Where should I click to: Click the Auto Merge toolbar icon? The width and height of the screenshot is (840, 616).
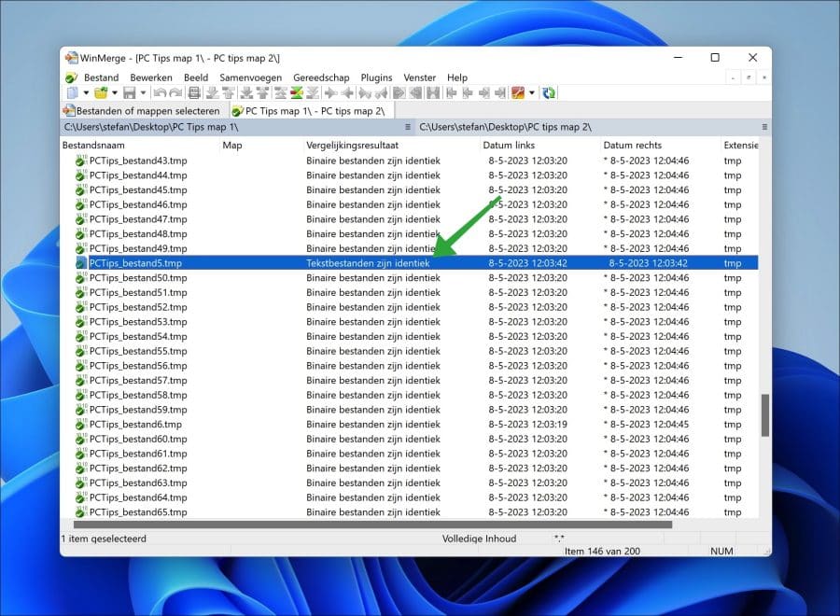(433, 93)
